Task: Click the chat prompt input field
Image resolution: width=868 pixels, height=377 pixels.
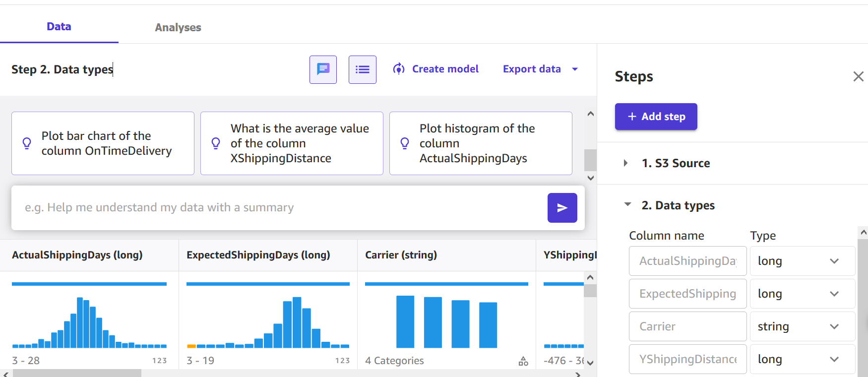Action: (278, 207)
